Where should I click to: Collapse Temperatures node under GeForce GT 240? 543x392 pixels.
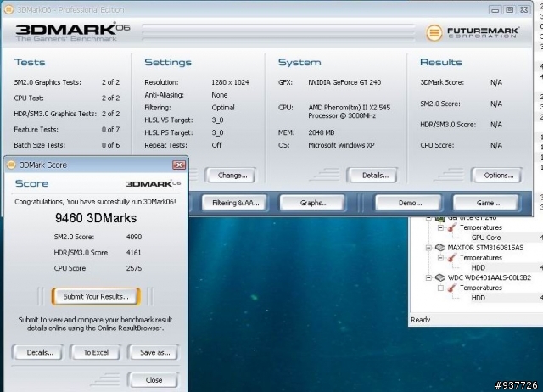(440, 228)
